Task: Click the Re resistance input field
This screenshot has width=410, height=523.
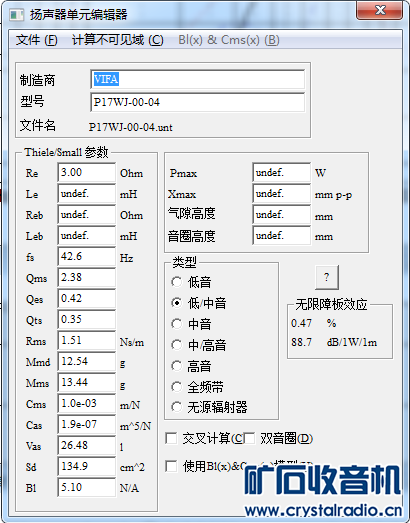Action: (87, 172)
